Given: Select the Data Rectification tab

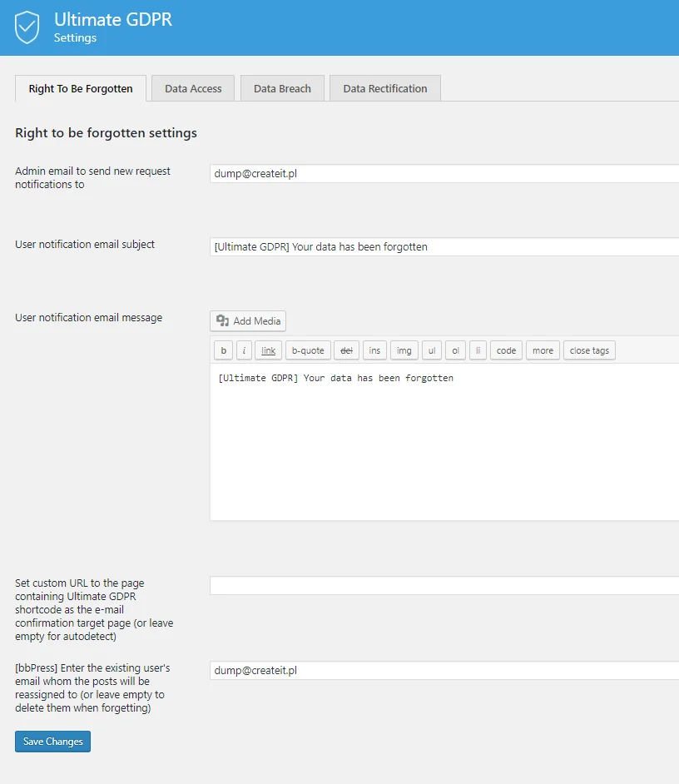Looking at the screenshot, I should (384, 87).
